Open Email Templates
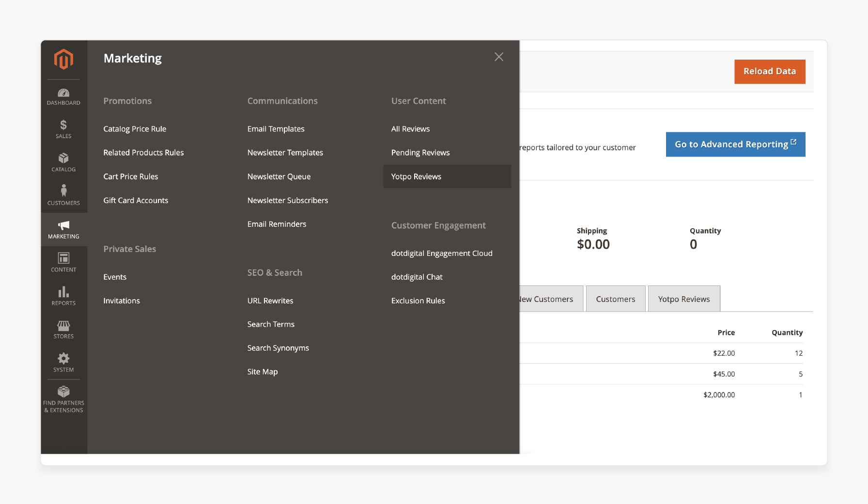Image resolution: width=868 pixels, height=504 pixels. (276, 129)
